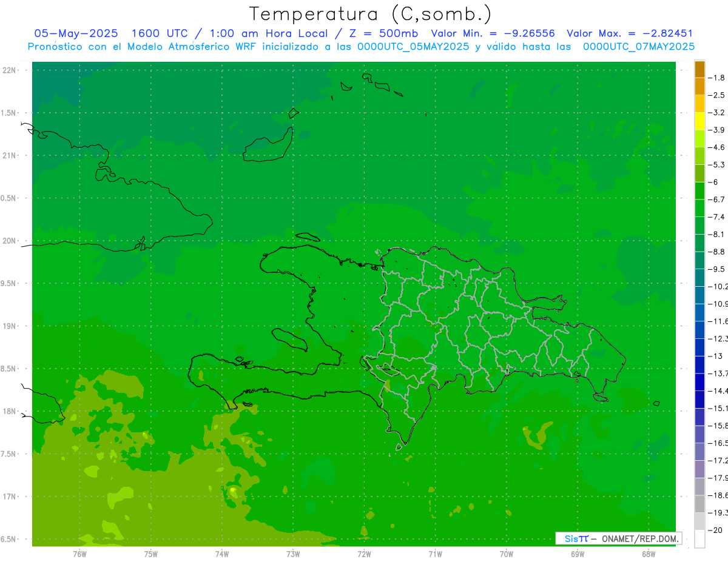Pick the white swatch below -20
Viewport: 728px width, 562px height.
pos(699,539)
